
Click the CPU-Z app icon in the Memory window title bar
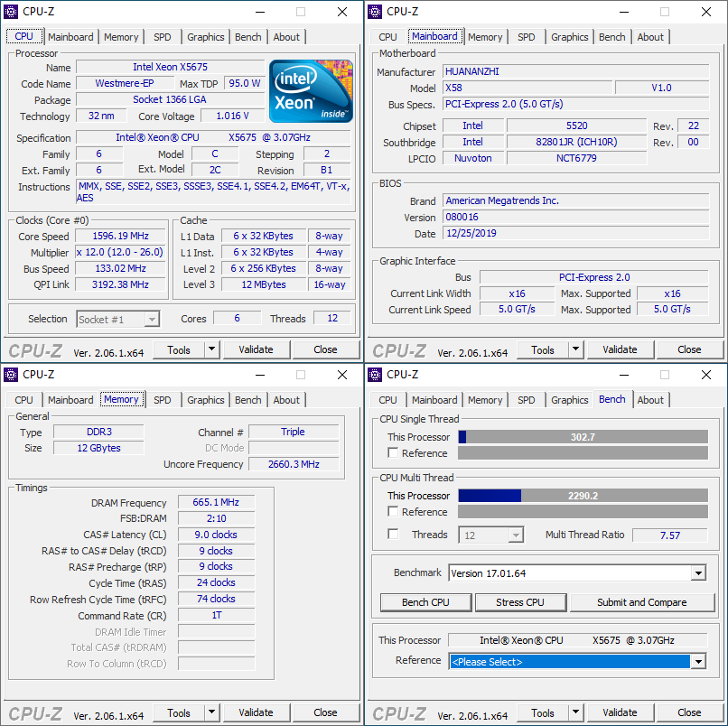pos(10,375)
